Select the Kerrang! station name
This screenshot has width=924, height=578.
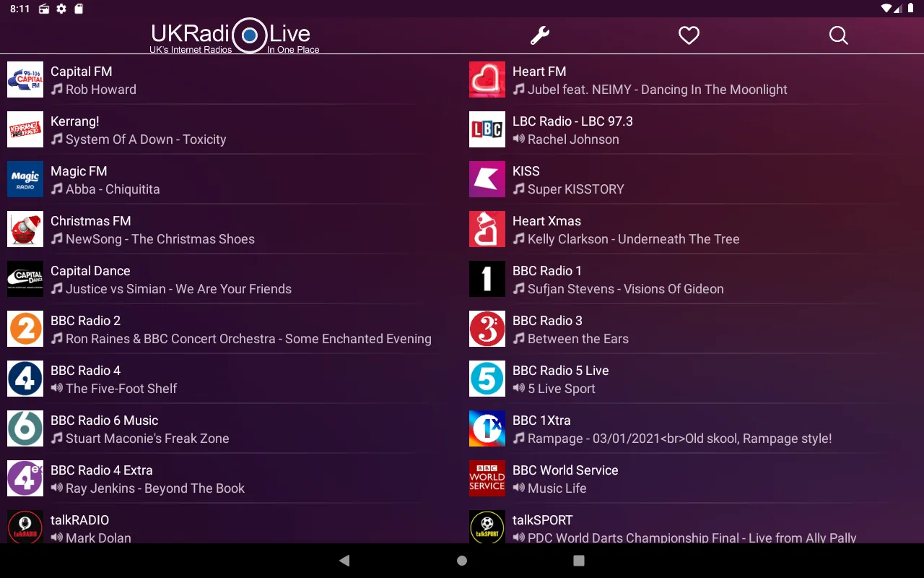[74, 121]
